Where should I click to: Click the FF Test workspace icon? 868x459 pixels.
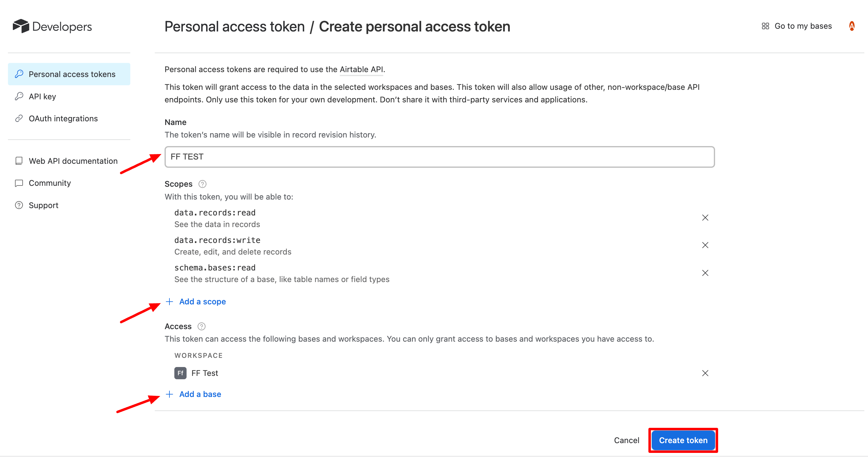tap(180, 373)
